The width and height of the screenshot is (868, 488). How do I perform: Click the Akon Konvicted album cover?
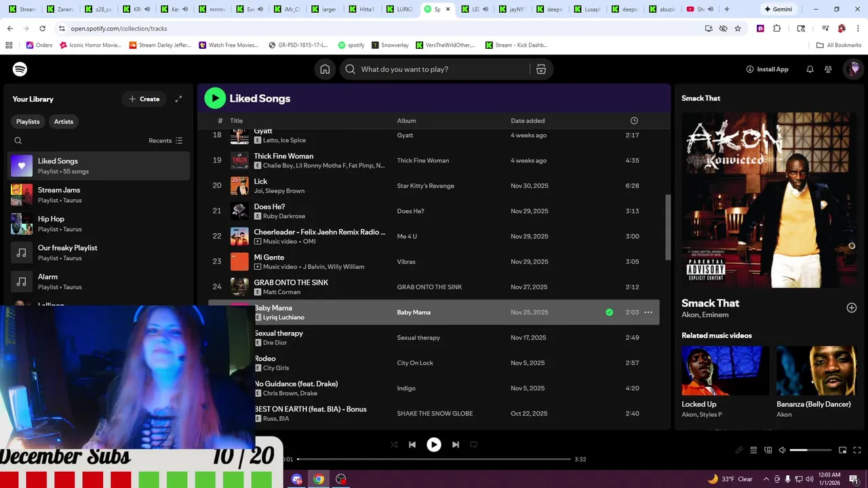click(770, 200)
